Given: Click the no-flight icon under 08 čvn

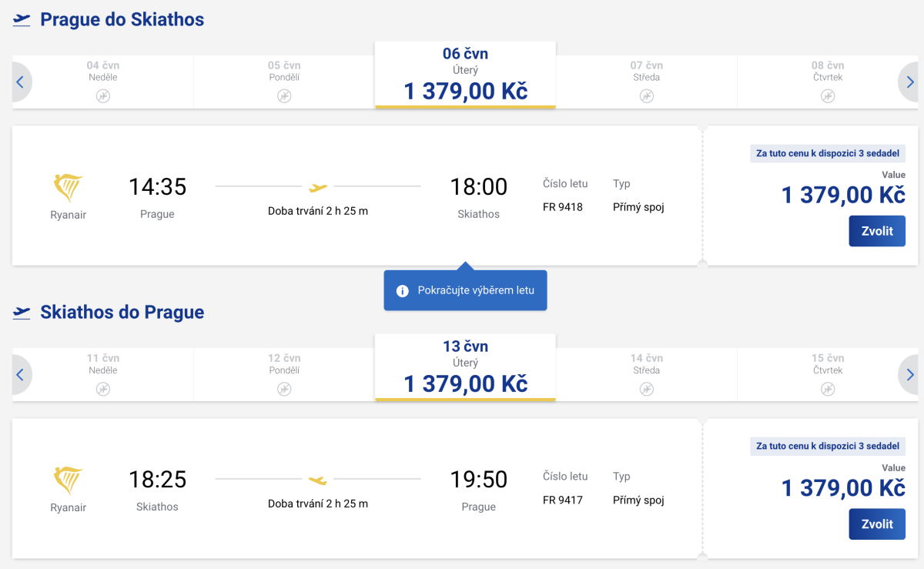Looking at the screenshot, I should [x=828, y=95].
